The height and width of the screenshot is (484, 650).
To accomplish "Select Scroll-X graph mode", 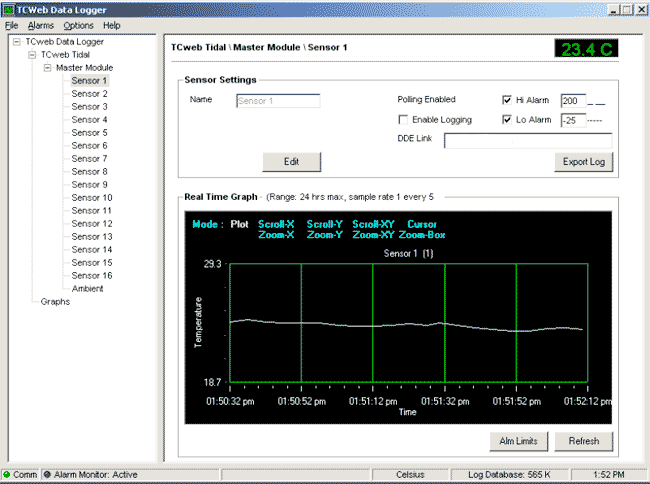I will [x=276, y=224].
